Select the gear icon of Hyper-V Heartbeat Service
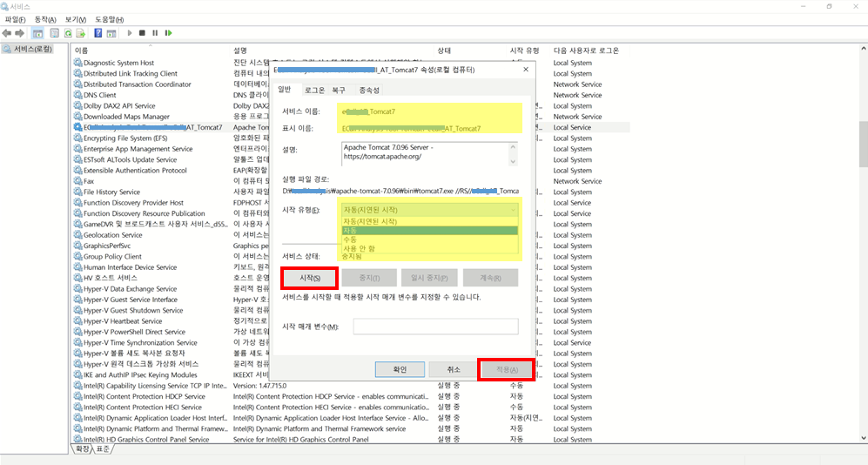 78,321
